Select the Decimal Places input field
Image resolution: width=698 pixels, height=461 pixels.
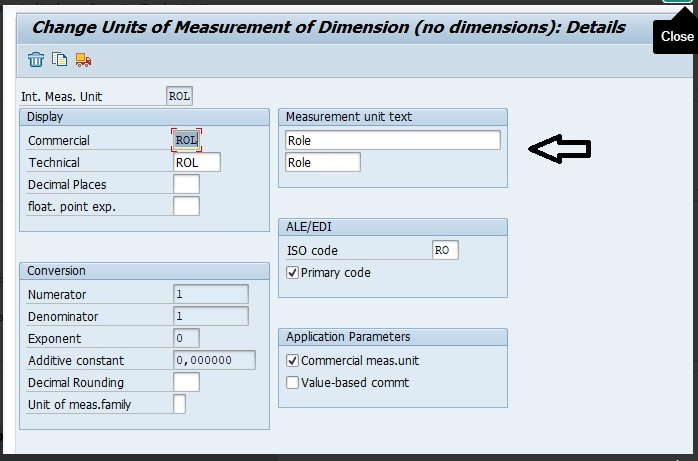click(186, 184)
